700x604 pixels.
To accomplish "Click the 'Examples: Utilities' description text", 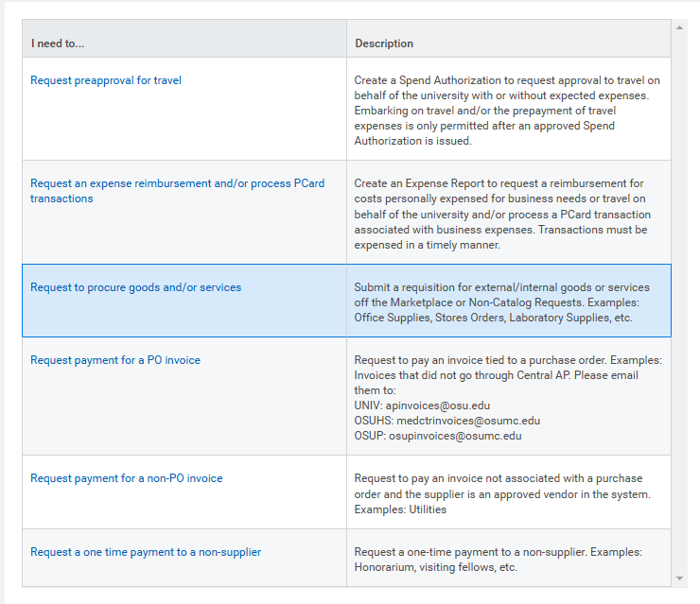I will [x=400, y=509].
